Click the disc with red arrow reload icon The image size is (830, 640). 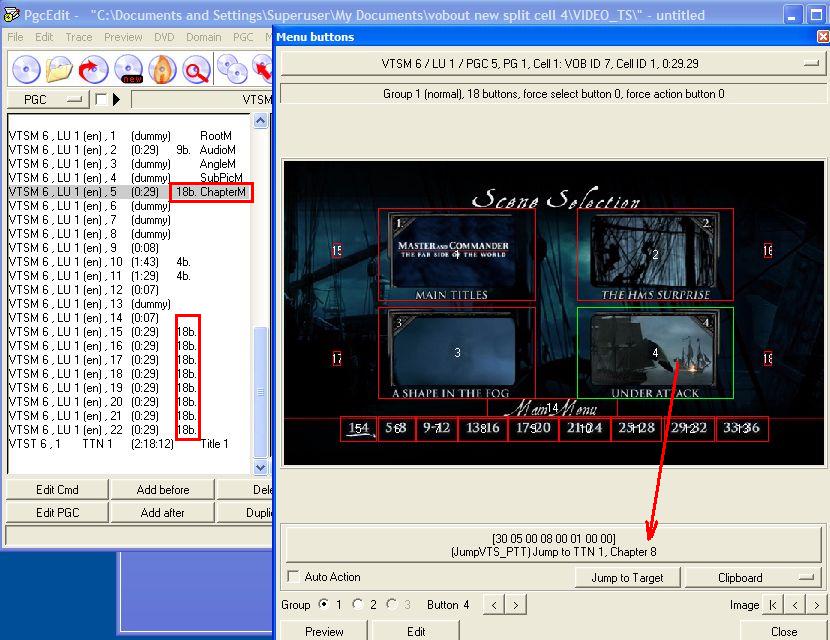[93, 69]
